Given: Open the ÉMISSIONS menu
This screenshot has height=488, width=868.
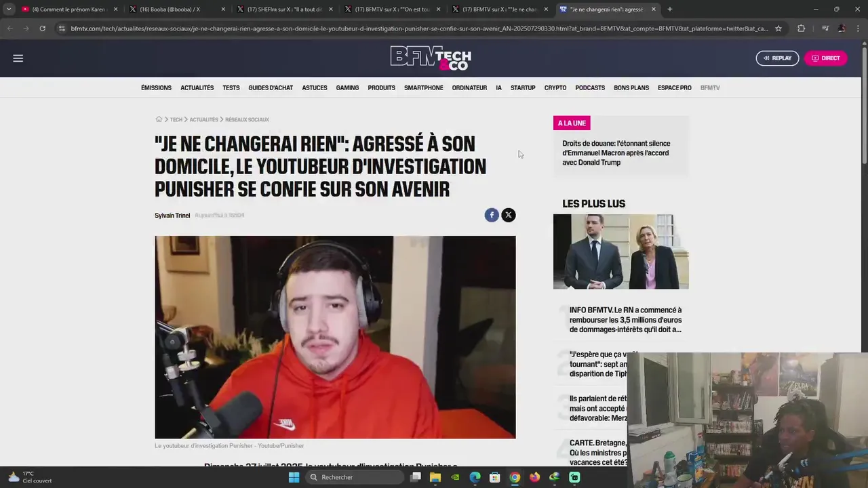Looking at the screenshot, I should coord(156,88).
